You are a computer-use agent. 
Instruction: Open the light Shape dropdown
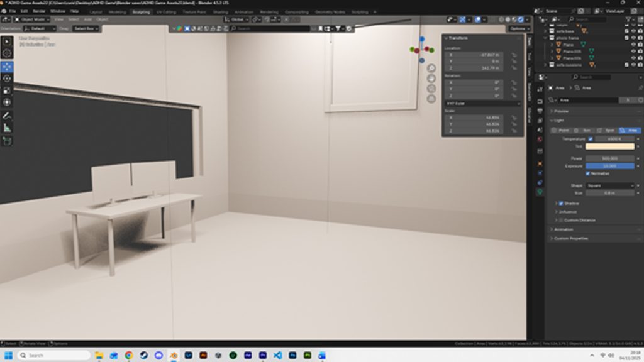tap(610, 186)
